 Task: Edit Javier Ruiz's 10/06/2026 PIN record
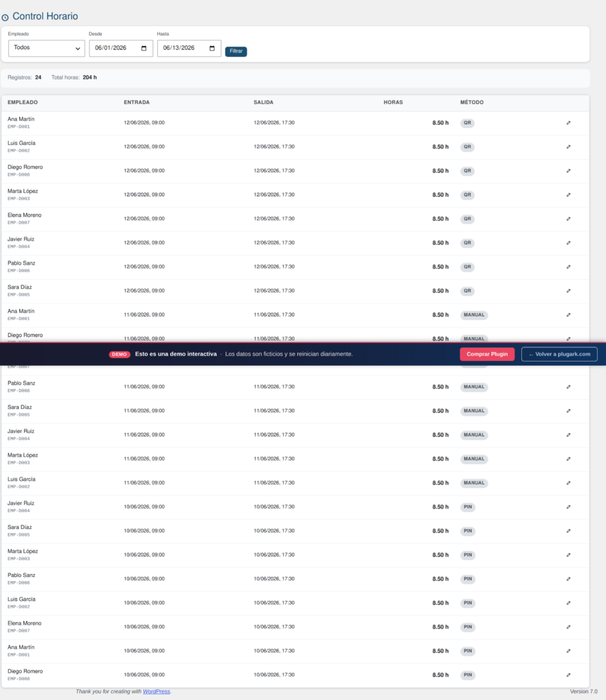(568, 507)
